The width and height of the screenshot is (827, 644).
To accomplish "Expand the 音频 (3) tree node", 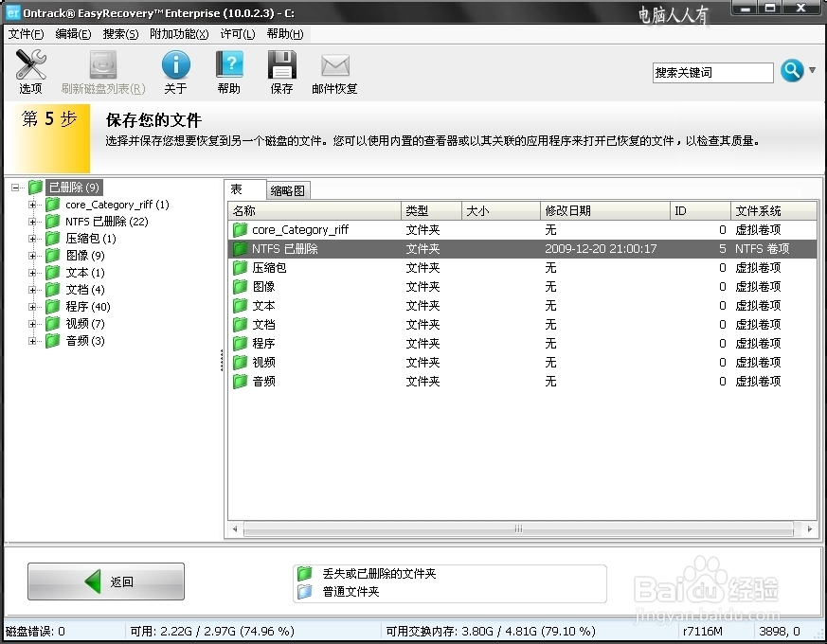I will click(x=32, y=341).
